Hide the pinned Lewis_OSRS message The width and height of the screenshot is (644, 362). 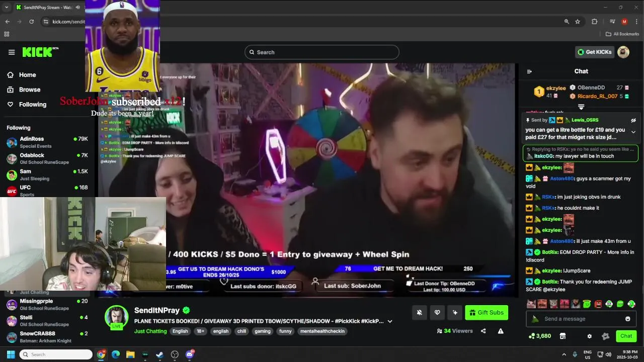pyautogui.click(x=633, y=120)
